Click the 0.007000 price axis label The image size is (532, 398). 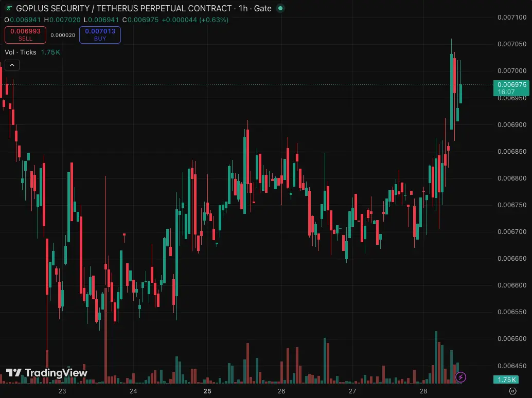click(x=512, y=71)
